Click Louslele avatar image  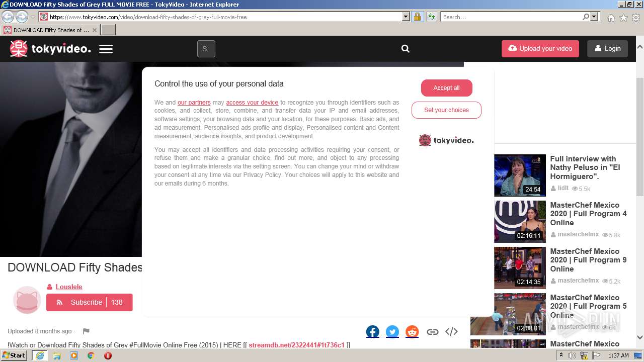pyautogui.click(x=27, y=300)
